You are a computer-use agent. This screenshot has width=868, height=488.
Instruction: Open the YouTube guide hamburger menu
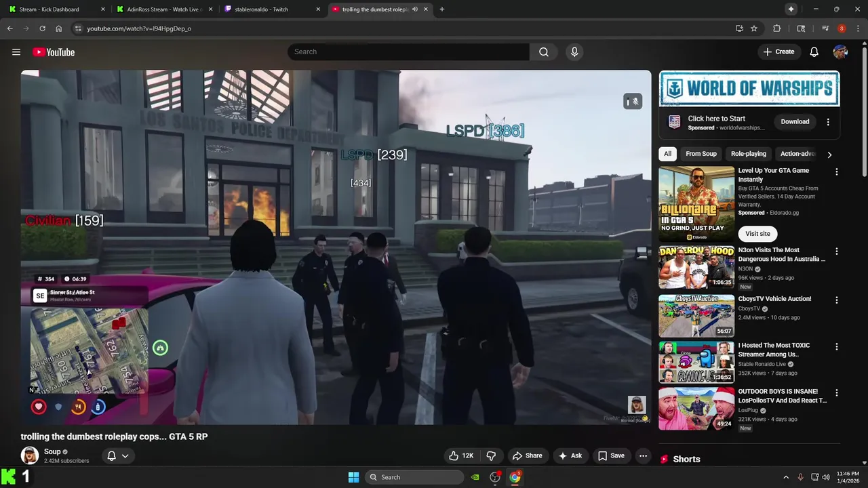16,52
